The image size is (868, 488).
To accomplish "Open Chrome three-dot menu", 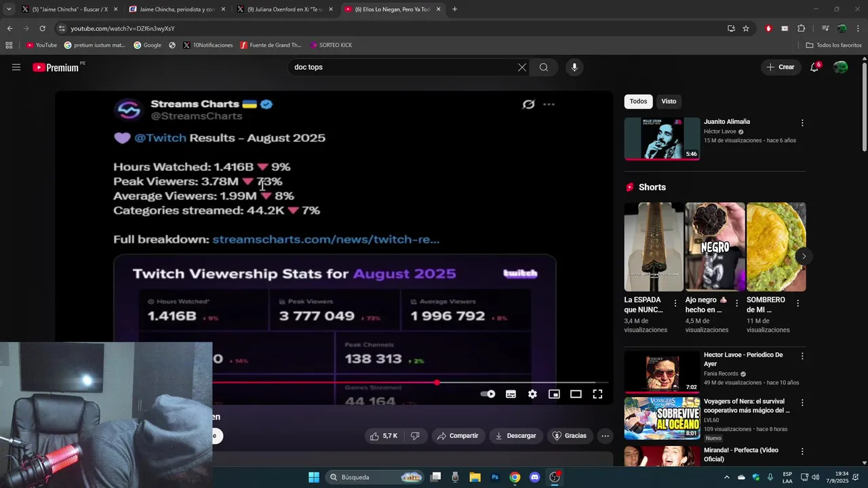I will click(857, 28).
